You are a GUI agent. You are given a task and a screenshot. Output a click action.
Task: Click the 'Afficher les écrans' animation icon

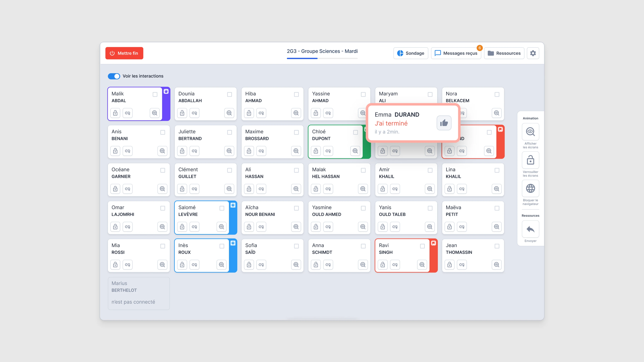tap(530, 132)
